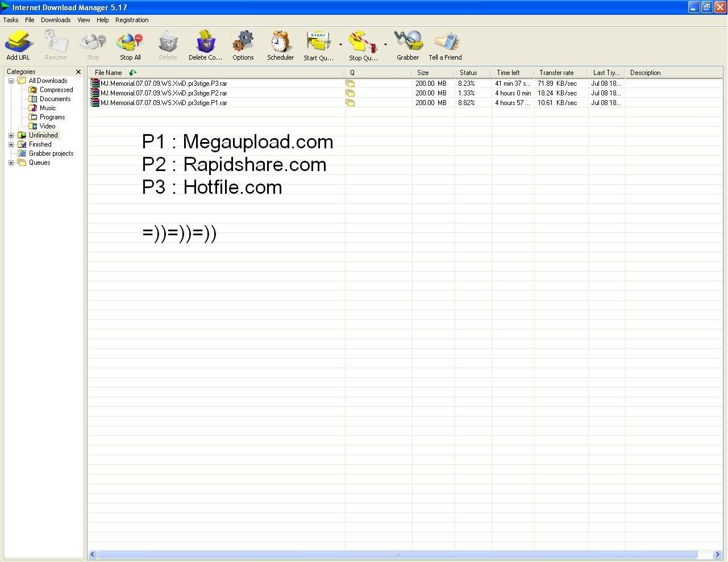Viewport: 728px width, 562px height.
Task: Open the Tasks menu
Action: [11, 20]
